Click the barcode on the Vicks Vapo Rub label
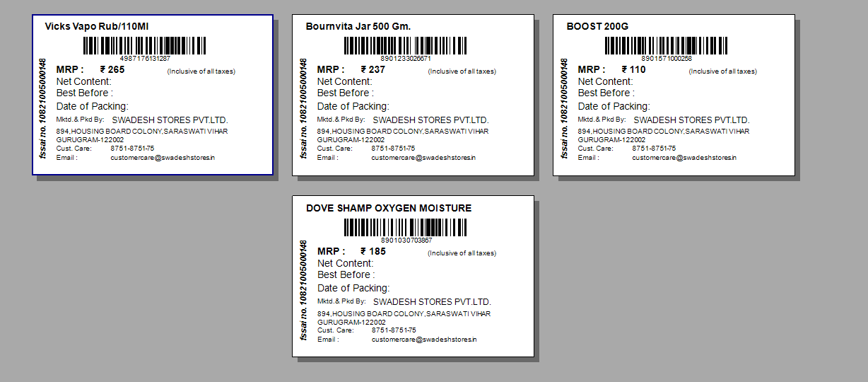The image size is (868, 382). (x=145, y=46)
